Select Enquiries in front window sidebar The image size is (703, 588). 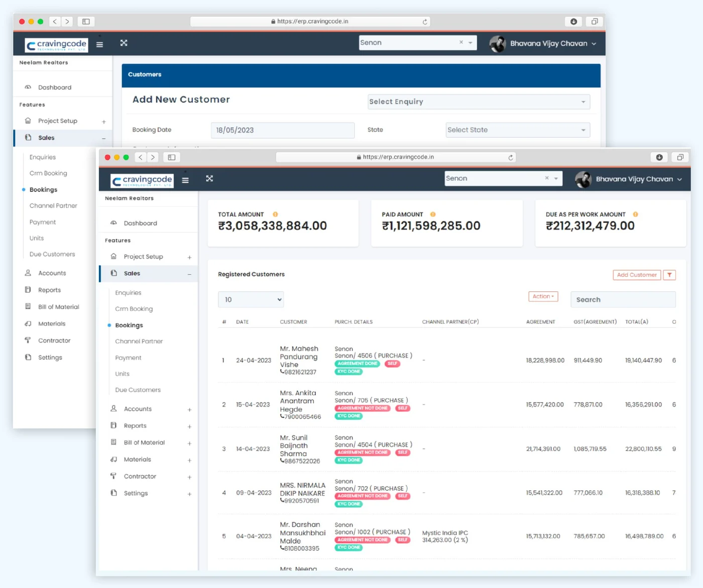click(128, 293)
